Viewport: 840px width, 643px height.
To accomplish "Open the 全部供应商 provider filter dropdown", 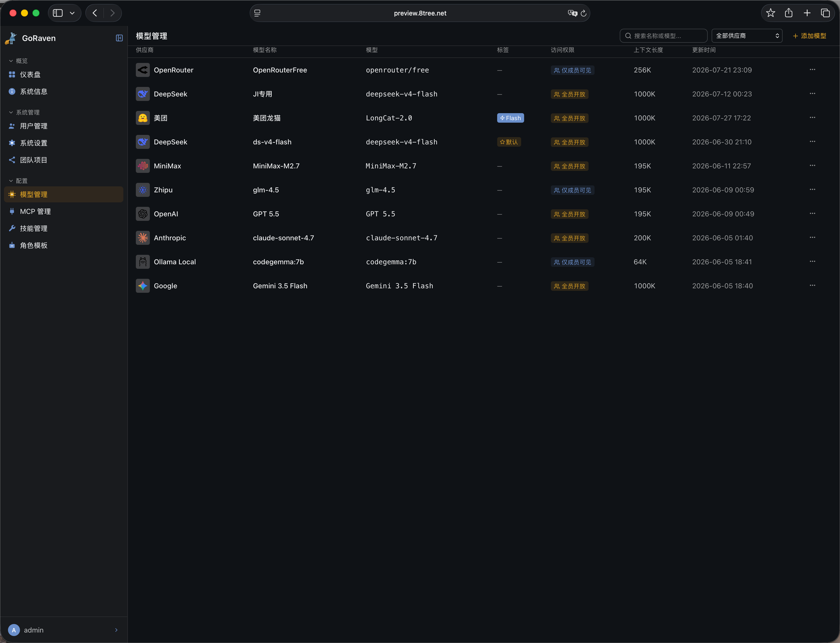I will (x=747, y=36).
